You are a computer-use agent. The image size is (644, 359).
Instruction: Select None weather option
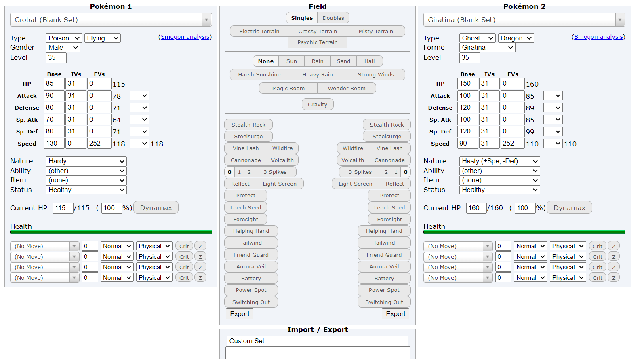[266, 61]
